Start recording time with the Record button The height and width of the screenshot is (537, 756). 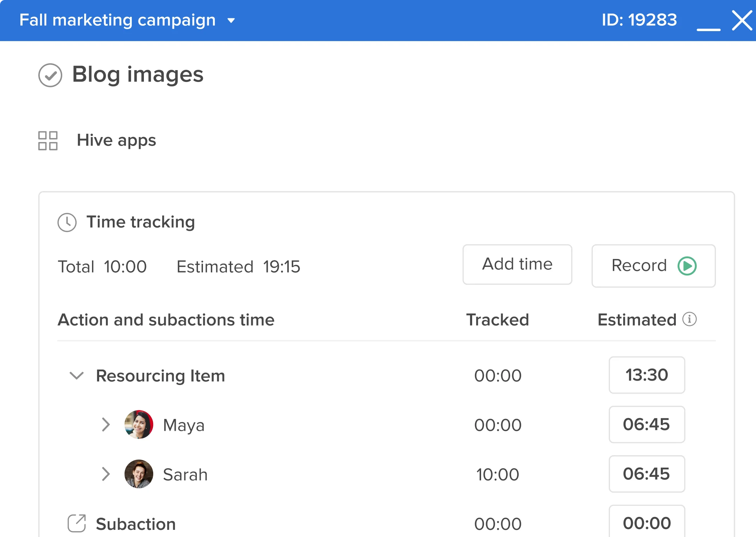point(654,266)
